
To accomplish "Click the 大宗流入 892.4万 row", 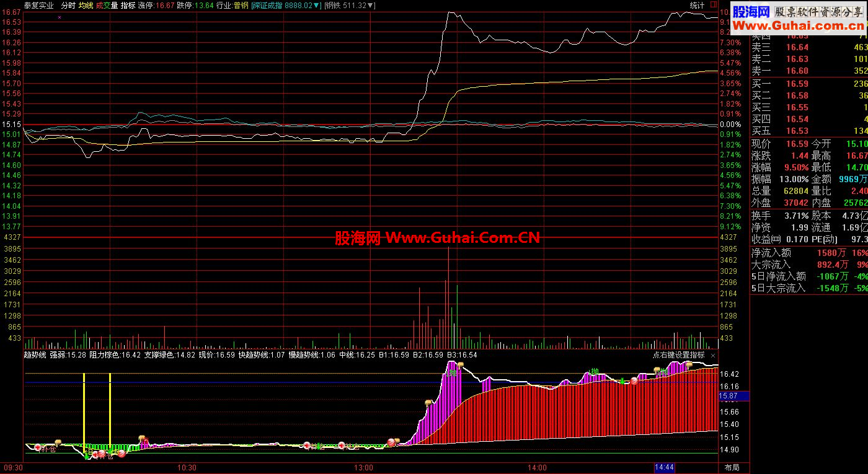I will (x=809, y=265).
